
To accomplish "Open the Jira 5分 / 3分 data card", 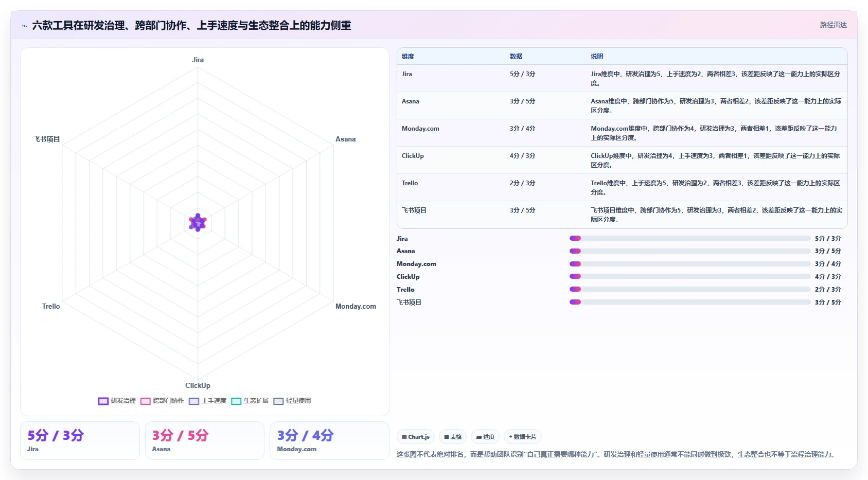I will 80,440.
